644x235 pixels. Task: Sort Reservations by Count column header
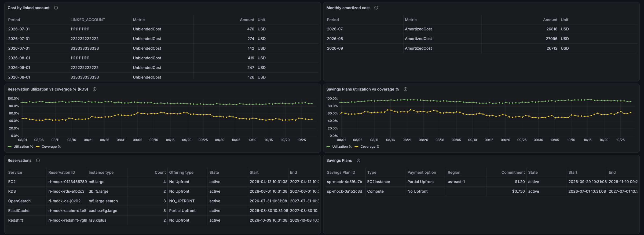point(160,173)
